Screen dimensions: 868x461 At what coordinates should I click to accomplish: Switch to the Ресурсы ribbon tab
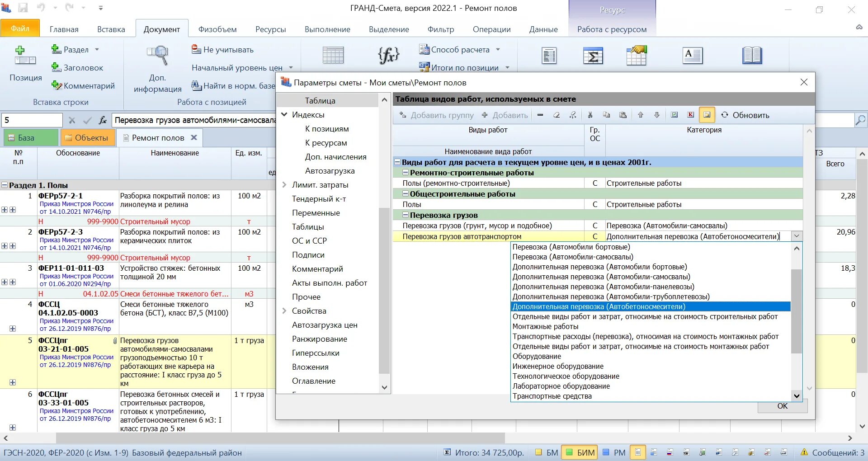pyautogui.click(x=270, y=29)
